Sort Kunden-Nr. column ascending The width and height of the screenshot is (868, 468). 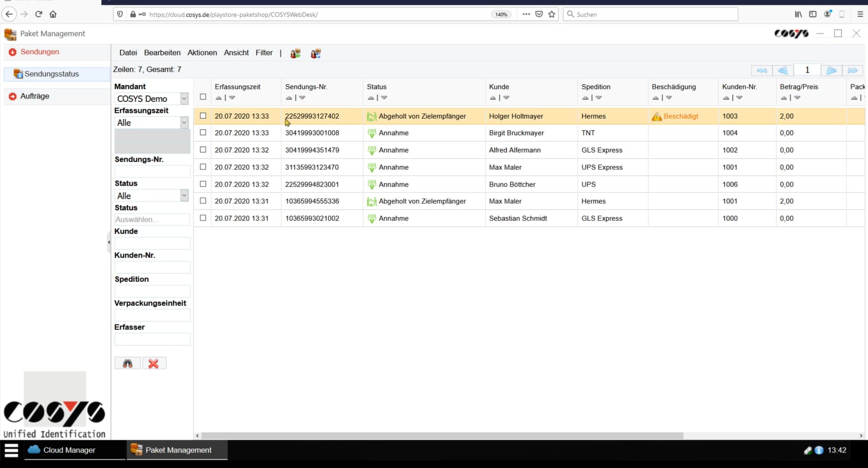(726, 98)
